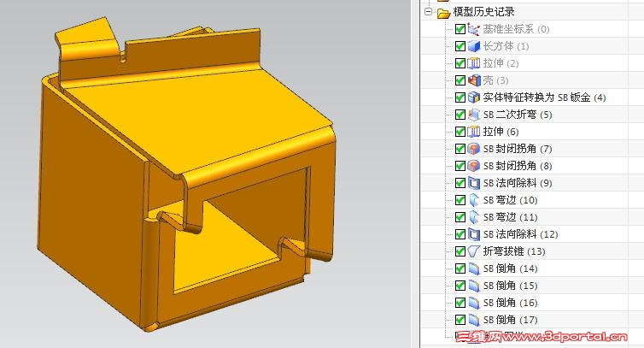Suppress 实体特征转换为 SB 钣金 (4) via checkbox
644x348 pixels.
[460, 97]
